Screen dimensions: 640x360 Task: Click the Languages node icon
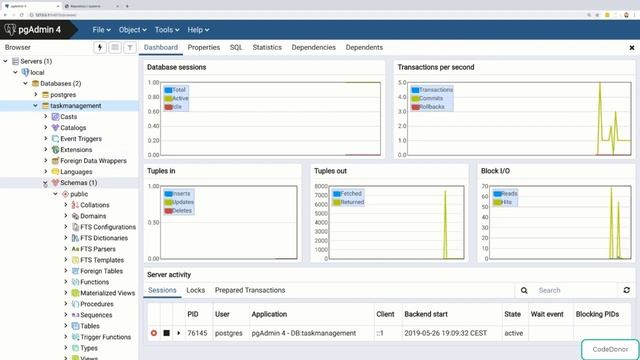click(56, 172)
